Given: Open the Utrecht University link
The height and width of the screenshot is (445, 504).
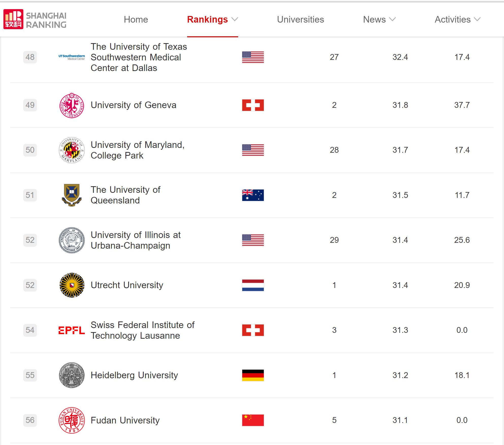Looking at the screenshot, I should click(127, 285).
